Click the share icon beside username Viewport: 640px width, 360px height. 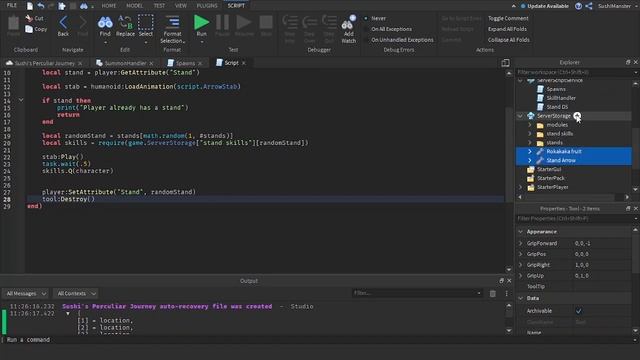(589, 6)
